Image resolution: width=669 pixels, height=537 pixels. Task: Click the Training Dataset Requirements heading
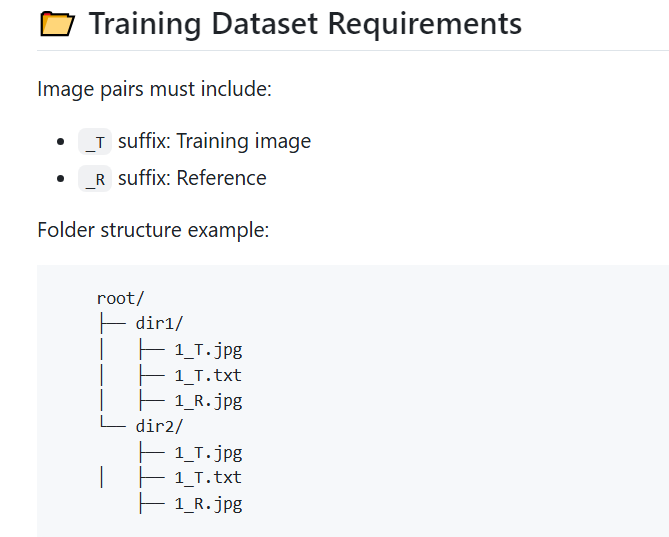305,23
